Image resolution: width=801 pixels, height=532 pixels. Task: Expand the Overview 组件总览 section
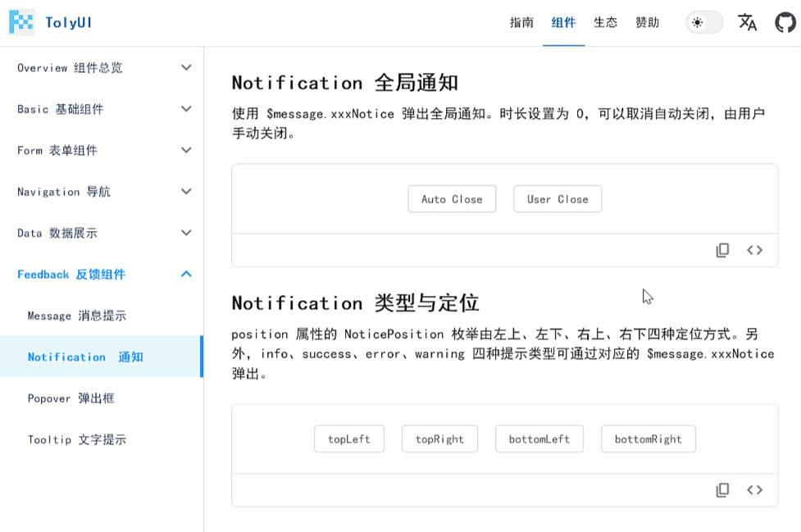(102, 67)
